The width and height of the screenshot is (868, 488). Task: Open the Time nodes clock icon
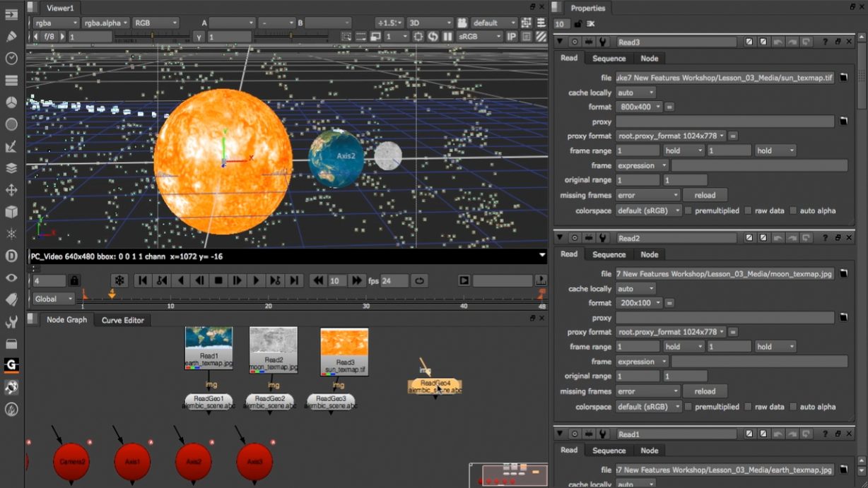click(11, 59)
